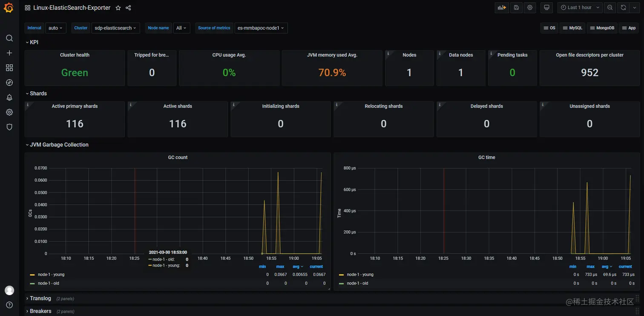Open the JVM memory used Avg. title
This screenshot has width=644, height=316.
coord(332,55)
